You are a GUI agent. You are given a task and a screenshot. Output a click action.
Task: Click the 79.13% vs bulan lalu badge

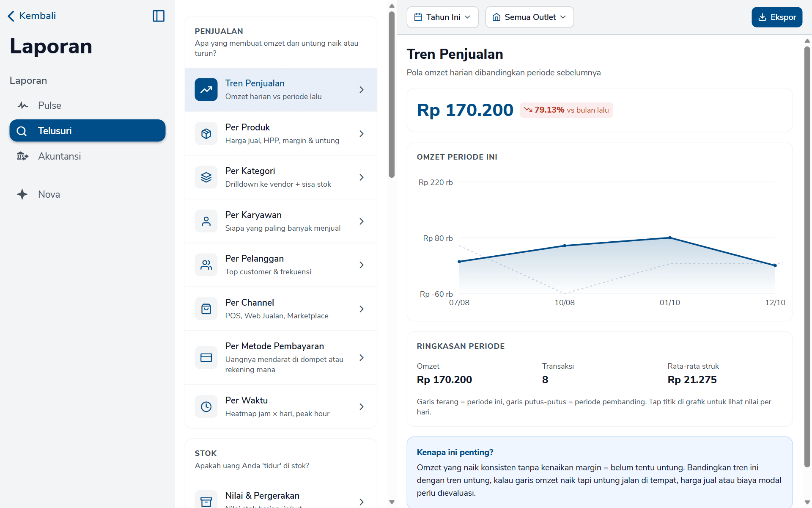(566, 110)
